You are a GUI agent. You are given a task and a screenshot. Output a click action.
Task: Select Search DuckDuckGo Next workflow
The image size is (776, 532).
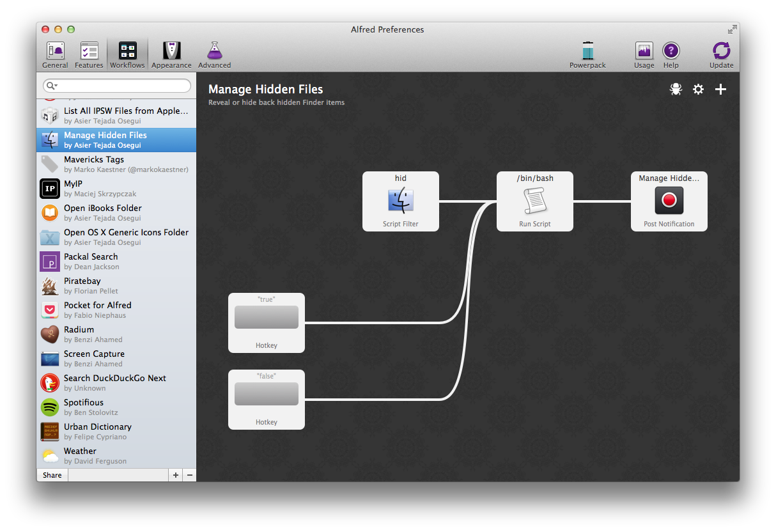[x=116, y=383]
